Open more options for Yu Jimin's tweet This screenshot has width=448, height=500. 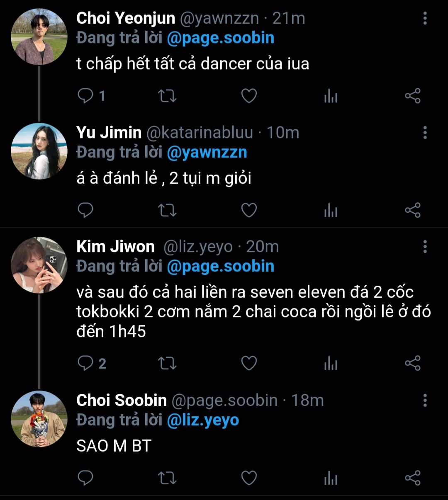click(x=425, y=133)
